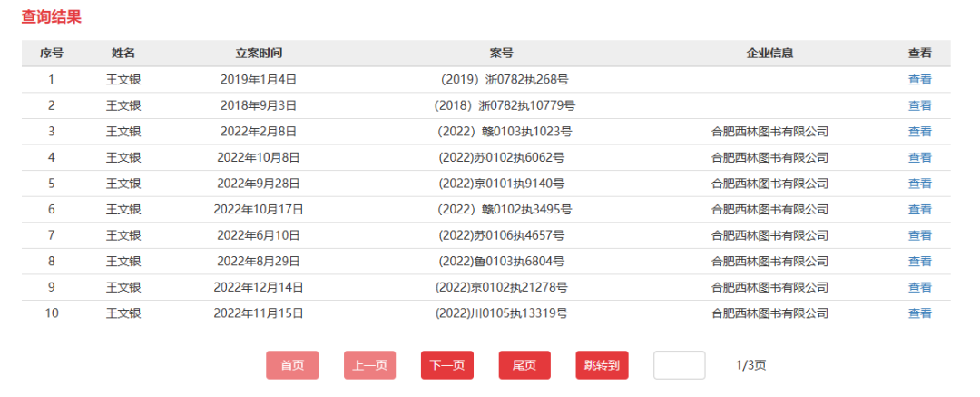The width and height of the screenshot is (980, 397).
Task: View details for case 赣0102执3495号
Action: tap(919, 209)
